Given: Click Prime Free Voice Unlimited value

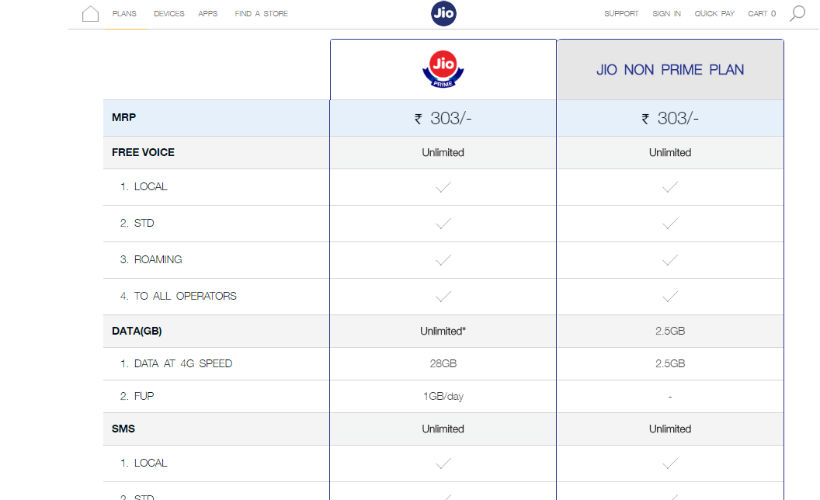Looking at the screenshot, I should click(x=443, y=152).
